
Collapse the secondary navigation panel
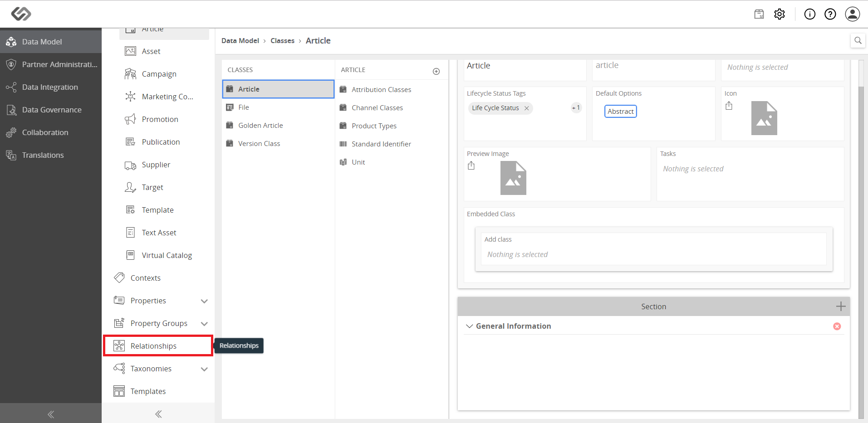click(158, 414)
